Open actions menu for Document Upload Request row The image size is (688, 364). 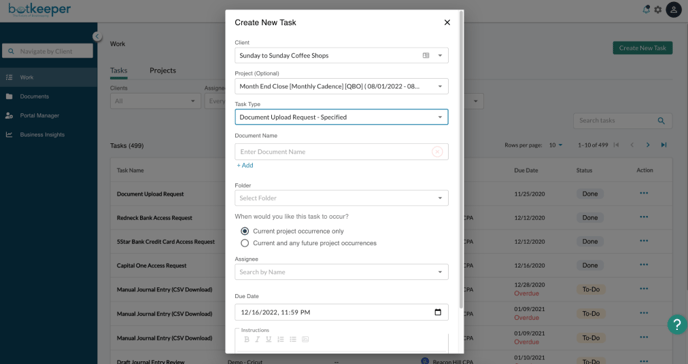click(x=644, y=193)
